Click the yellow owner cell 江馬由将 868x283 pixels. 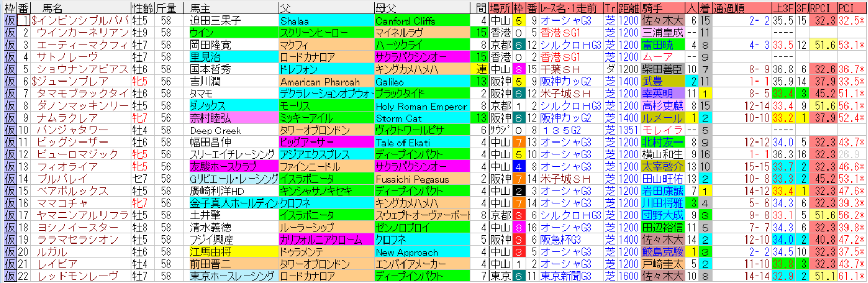click(x=210, y=252)
